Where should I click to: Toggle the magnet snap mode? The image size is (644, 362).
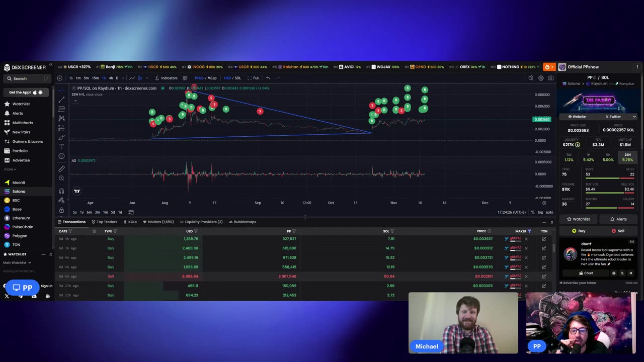[x=61, y=191]
